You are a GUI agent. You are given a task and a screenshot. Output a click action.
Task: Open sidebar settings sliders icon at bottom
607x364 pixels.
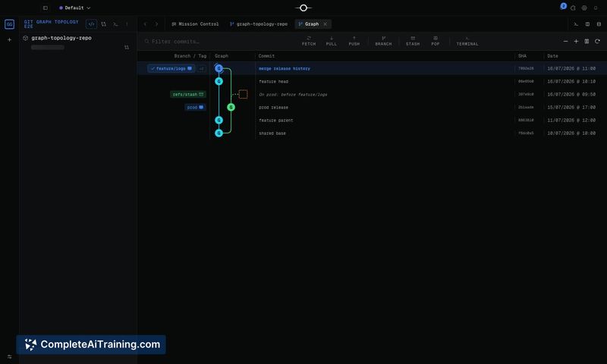[9, 356]
